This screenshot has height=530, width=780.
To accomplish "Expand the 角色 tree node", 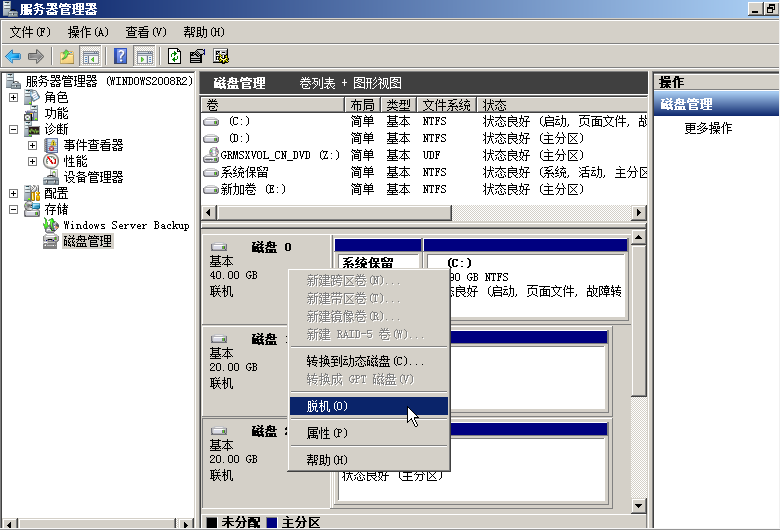I will [13, 98].
